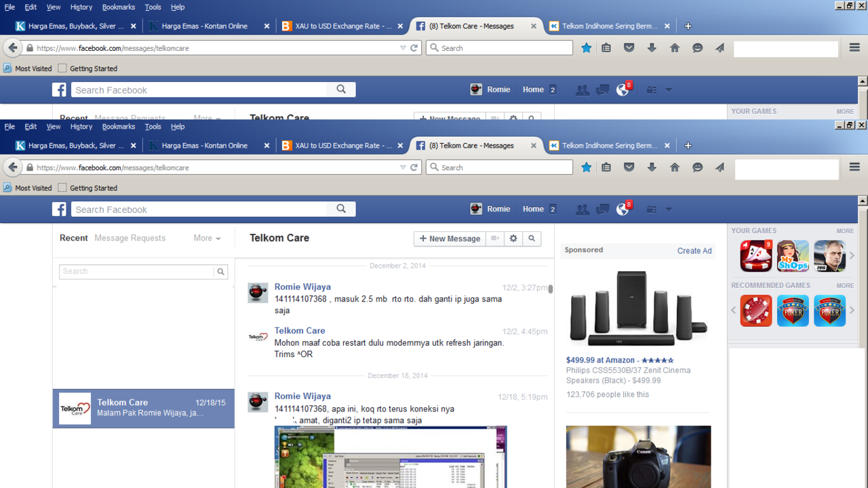The width and height of the screenshot is (868, 488).
Task: Open the hamburger menu in front window
Action: 854,167
